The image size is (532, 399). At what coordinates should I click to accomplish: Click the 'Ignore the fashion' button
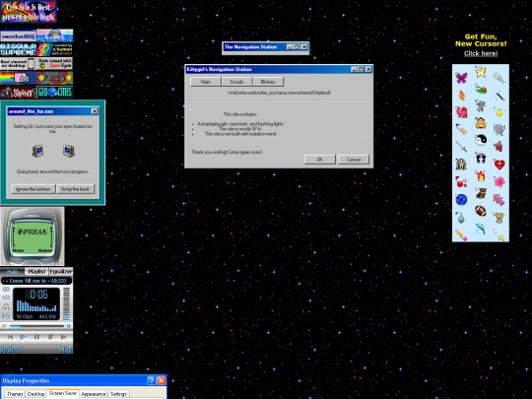[33, 189]
